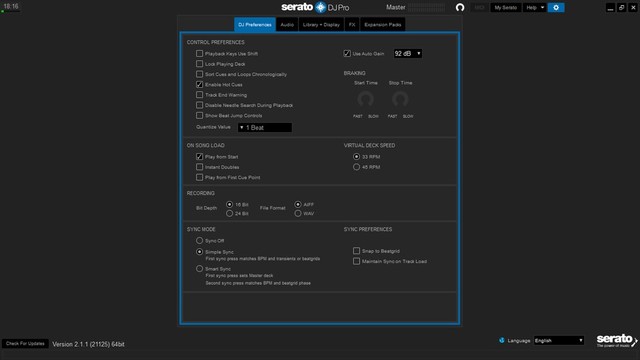Select Simple Sync mode
This screenshot has height=360, width=640.
point(199,251)
